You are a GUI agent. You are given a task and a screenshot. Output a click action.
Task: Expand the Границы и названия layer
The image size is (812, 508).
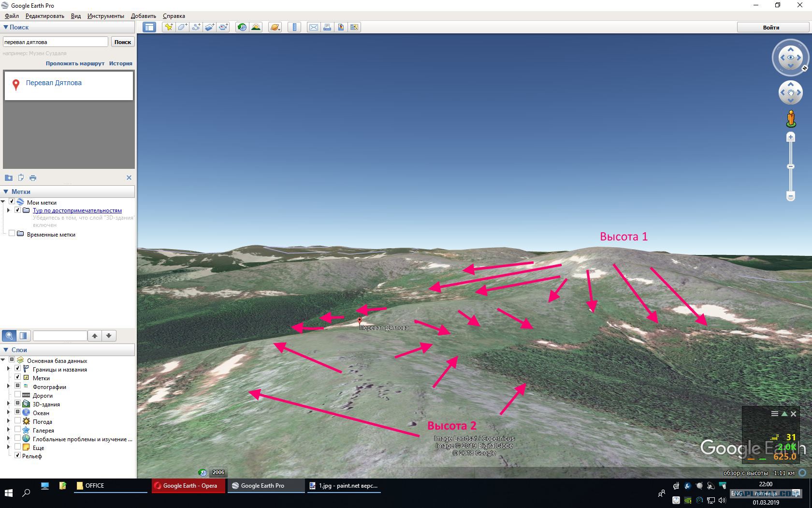coord(9,369)
